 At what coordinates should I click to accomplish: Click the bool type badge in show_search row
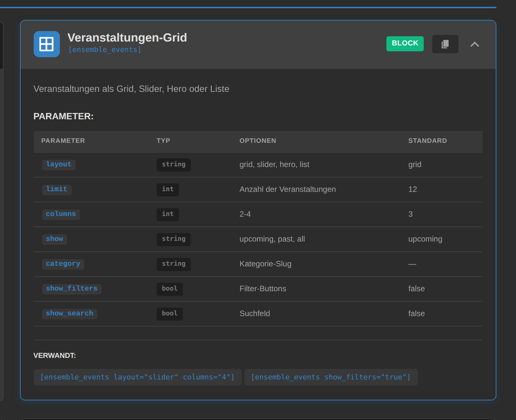[x=169, y=313]
